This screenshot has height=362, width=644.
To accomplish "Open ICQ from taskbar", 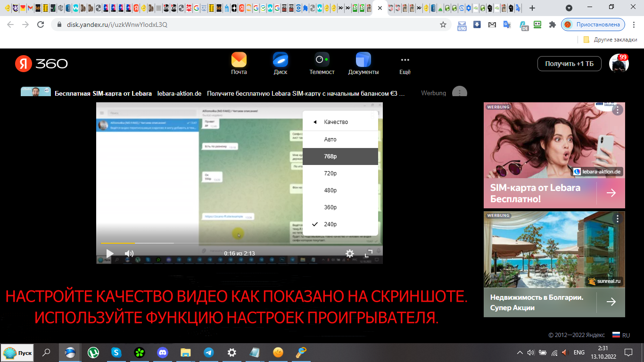I will pos(140,353).
